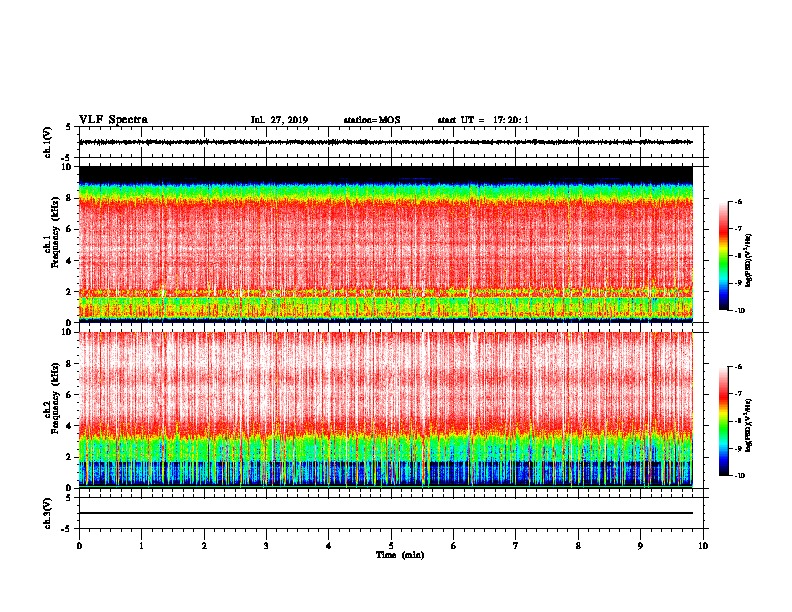
Task: Click the time axis tick label "7"
Action: pyautogui.click(x=516, y=546)
